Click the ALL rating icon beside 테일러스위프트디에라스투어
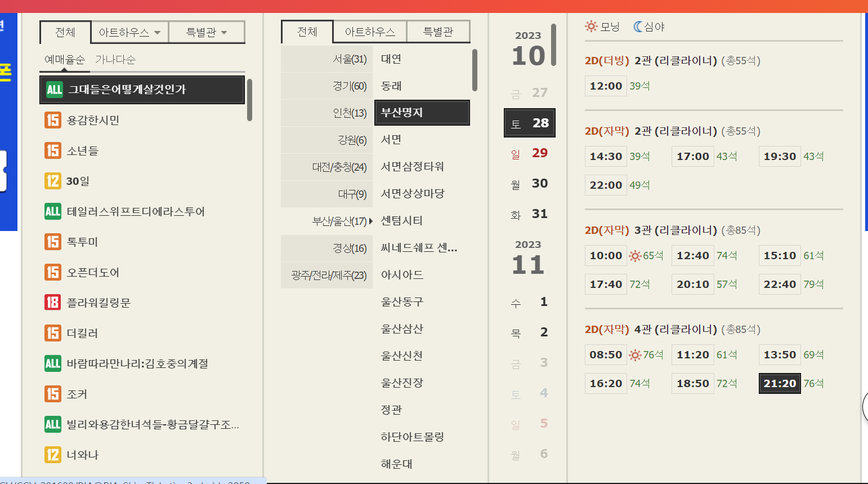This screenshot has height=484, width=868. pyautogui.click(x=53, y=211)
